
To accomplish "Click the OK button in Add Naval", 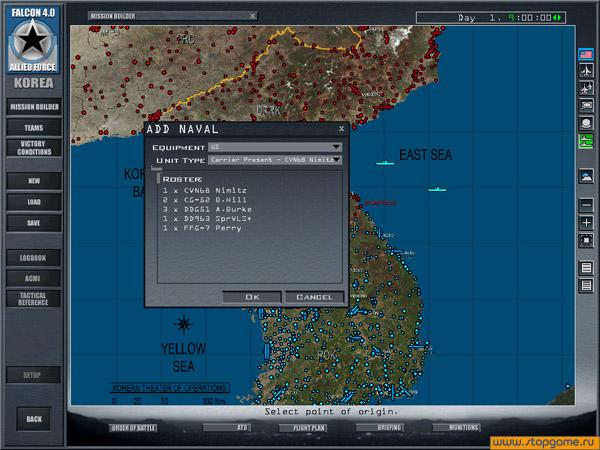I will pyautogui.click(x=251, y=297).
